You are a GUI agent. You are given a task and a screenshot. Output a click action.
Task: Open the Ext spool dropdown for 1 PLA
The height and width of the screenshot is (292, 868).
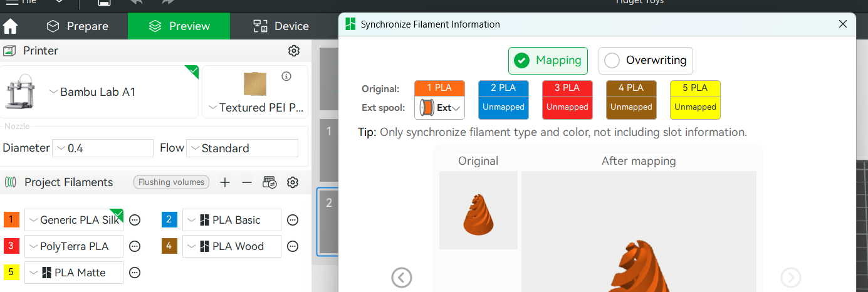(439, 108)
